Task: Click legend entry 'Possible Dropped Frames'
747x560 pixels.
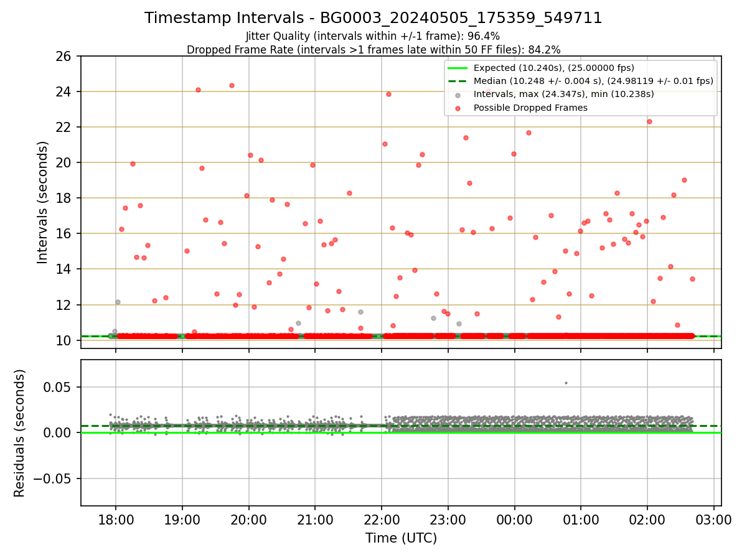Action: (531, 108)
